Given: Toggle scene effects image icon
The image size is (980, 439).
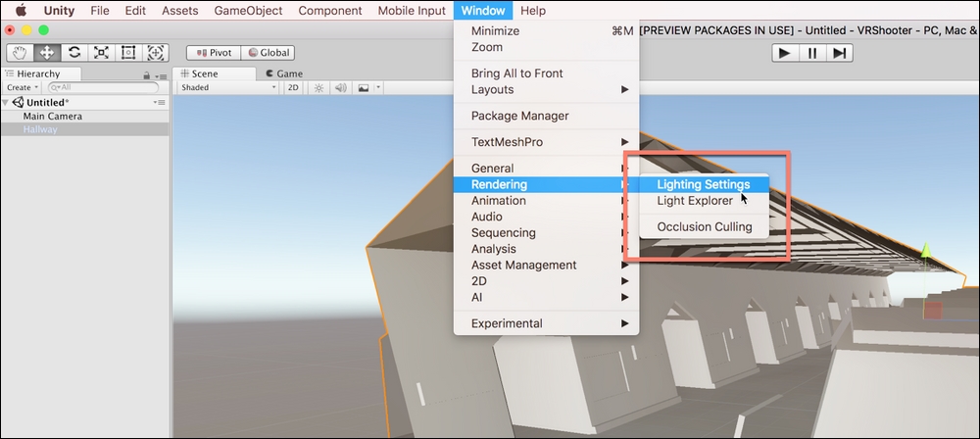Looking at the screenshot, I should (x=364, y=87).
